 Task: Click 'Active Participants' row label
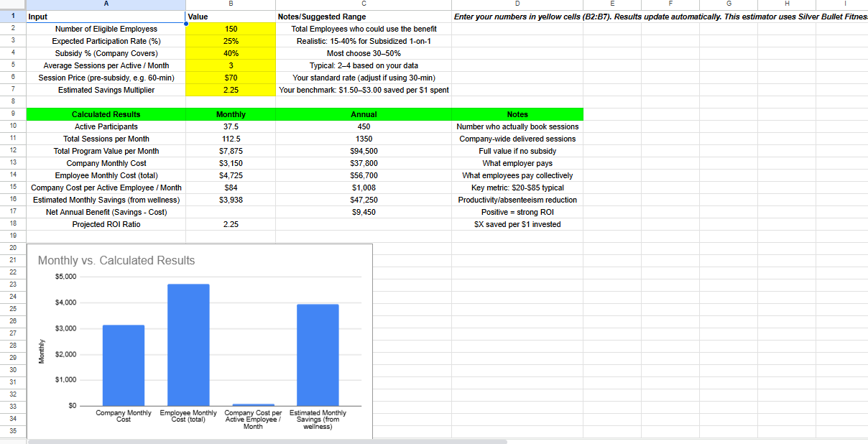tap(106, 126)
